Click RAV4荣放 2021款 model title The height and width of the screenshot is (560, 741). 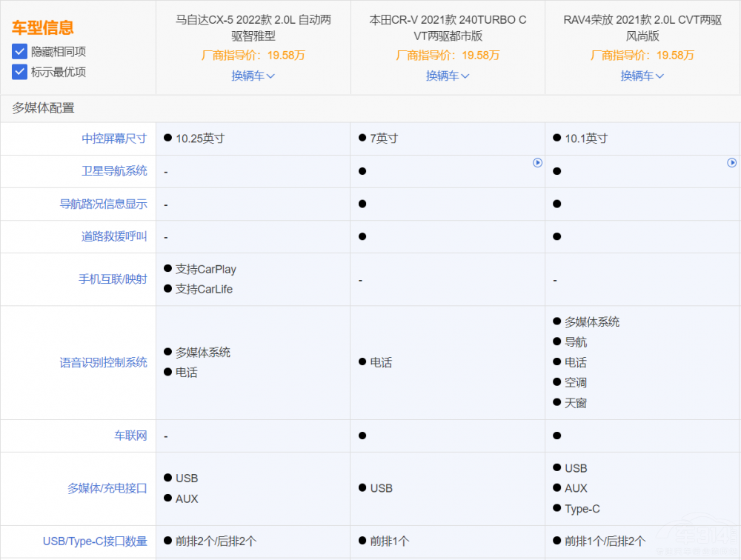(x=642, y=27)
